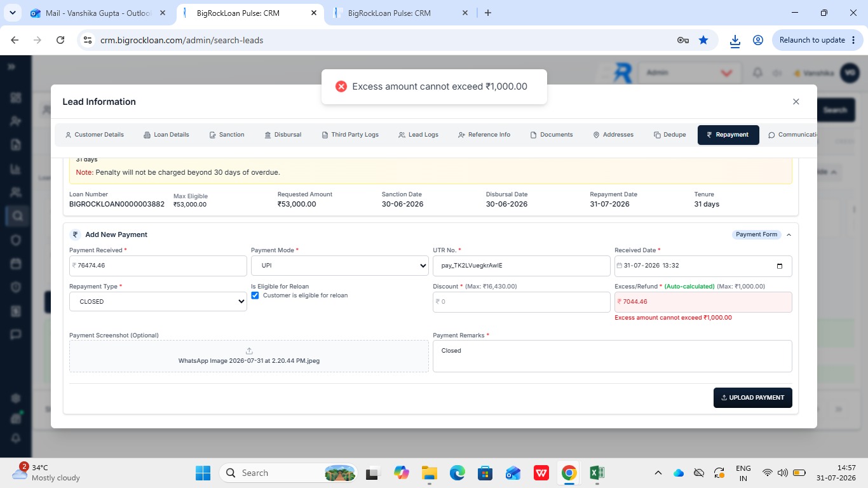
Task: Click the Windows taskbar Search box
Action: [288, 473]
